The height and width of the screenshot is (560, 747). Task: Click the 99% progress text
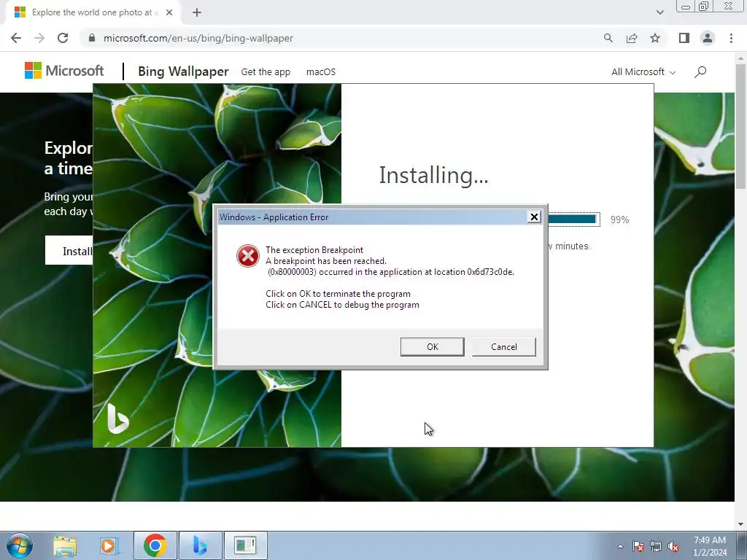(x=620, y=219)
